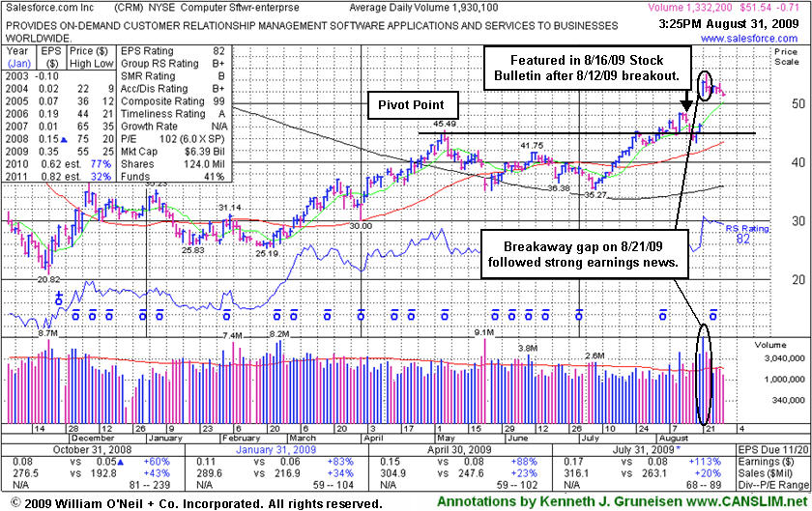Click the 7.4M volume label

point(233,335)
